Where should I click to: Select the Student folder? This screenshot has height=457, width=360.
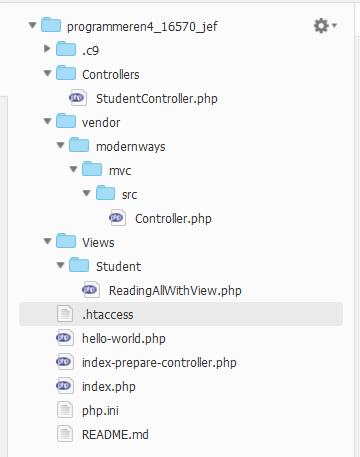point(118,267)
